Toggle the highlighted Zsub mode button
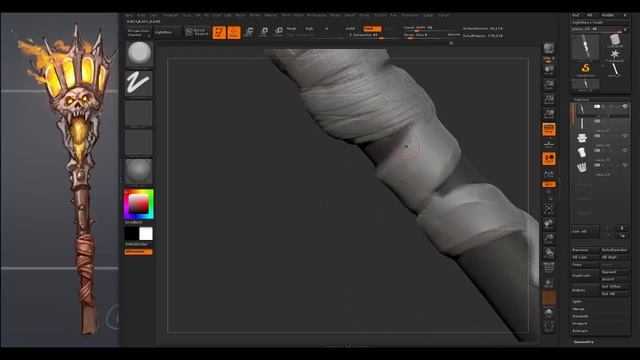 point(372,29)
